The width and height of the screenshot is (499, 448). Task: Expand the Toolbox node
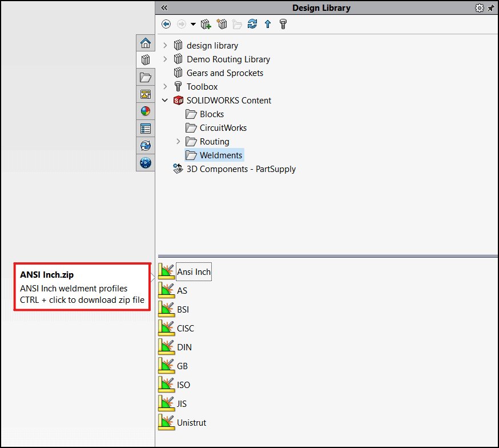[165, 87]
